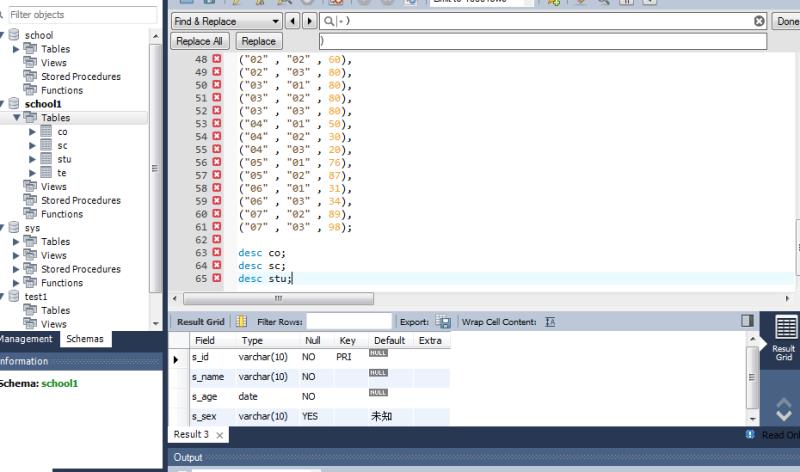Screen dimensions: 800x472
Task: Click the schema tree scrollbar down arrow
Action: (x=156, y=324)
